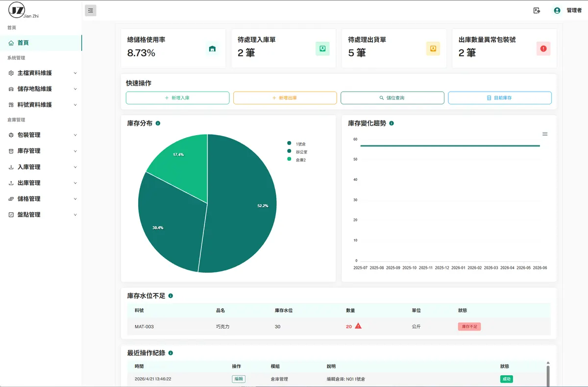Click the 8.73% usage value
The image size is (588, 387).
(141, 53)
